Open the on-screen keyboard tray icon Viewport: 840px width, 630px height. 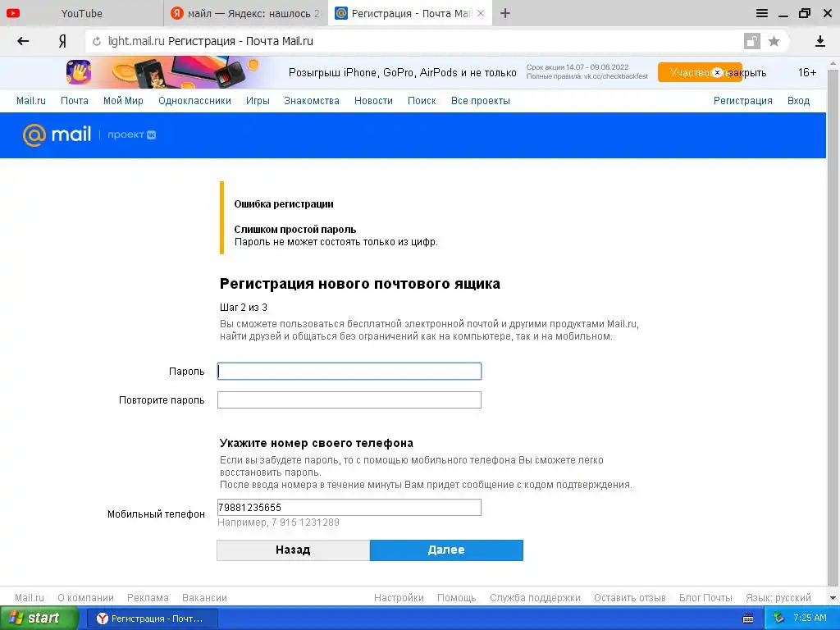coord(748,619)
